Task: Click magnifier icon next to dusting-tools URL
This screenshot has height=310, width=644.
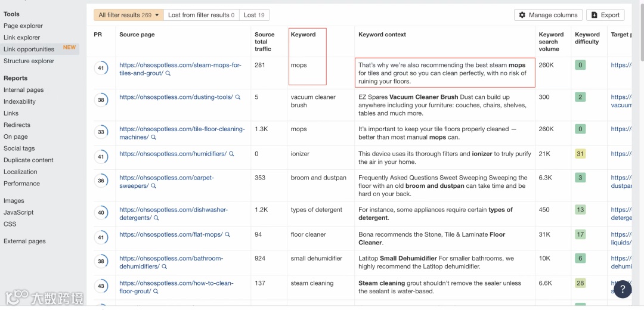Action: pos(238,97)
